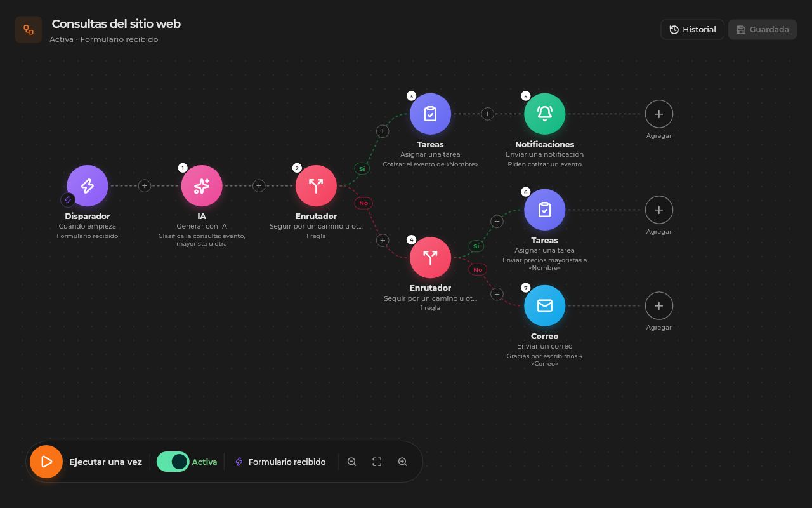The image size is (812, 508).
Task: Click the 'Piden cotizar un evento' text
Action: click(x=544, y=164)
